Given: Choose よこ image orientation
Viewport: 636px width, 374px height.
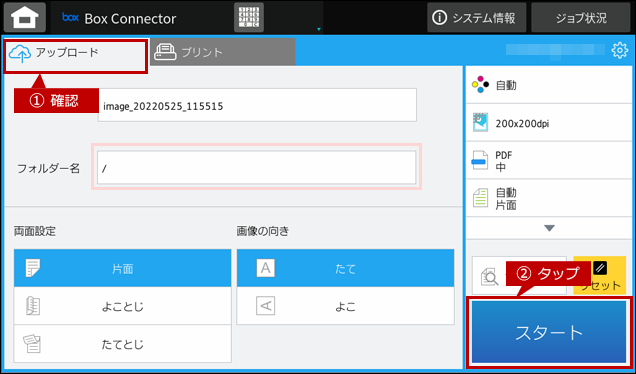Looking at the screenshot, I should coord(346,306).
